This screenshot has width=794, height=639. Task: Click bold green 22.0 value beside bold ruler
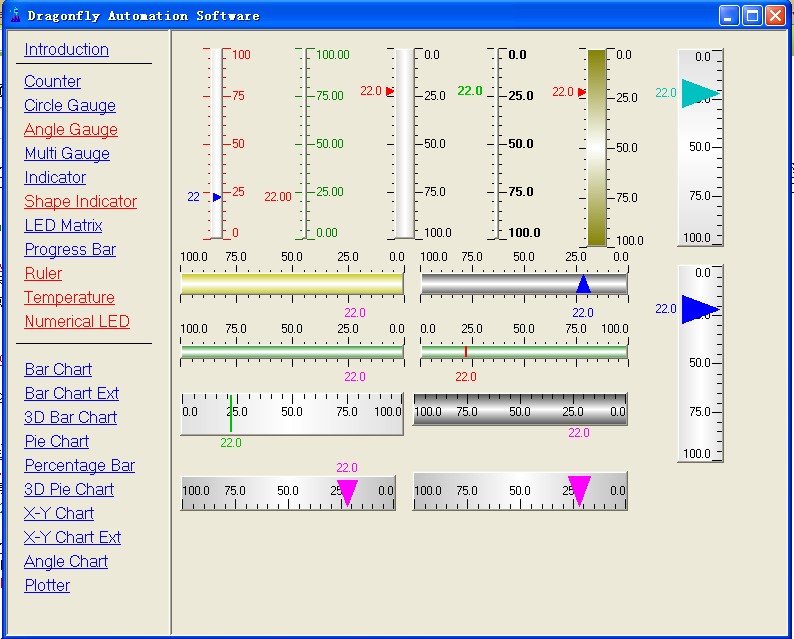[x=470, y=91]
